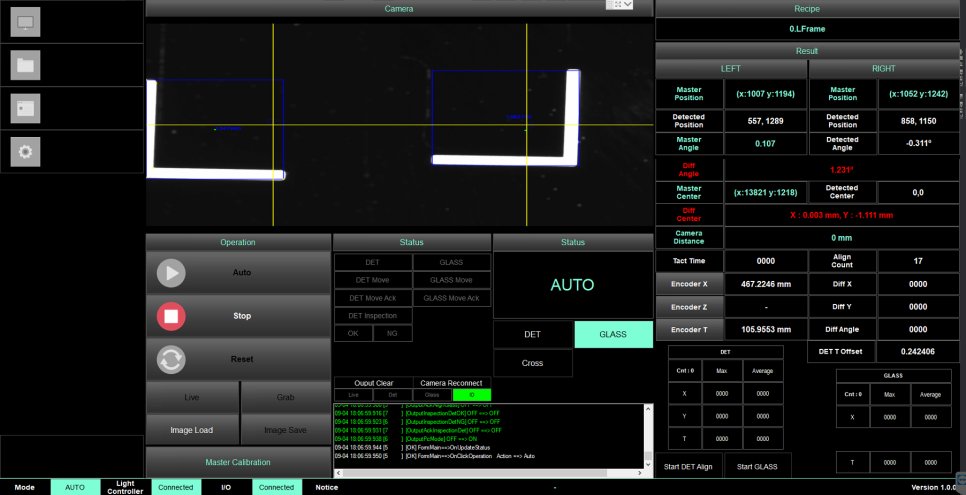Click the left Master Position value
Viewport: 966px width, 495px height.
[x=766, y=94]
